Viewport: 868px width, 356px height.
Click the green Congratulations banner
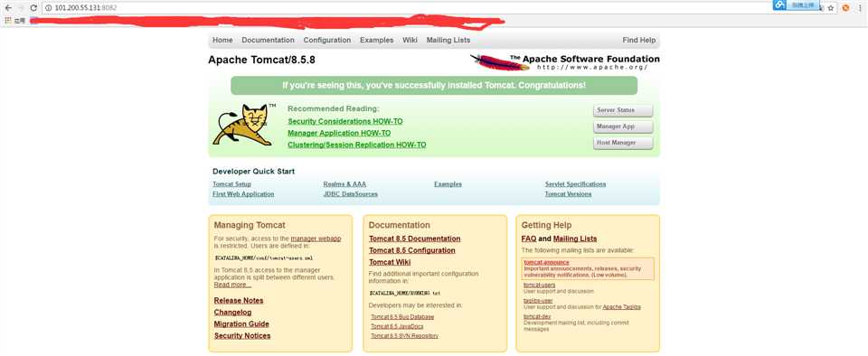[434, 86]
